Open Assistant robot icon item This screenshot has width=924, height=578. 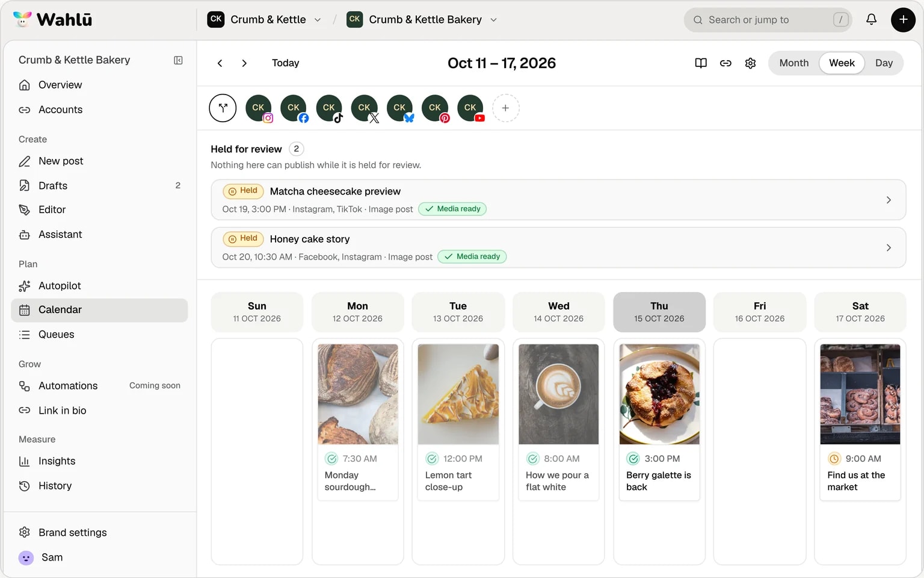(x=99, y=235)
